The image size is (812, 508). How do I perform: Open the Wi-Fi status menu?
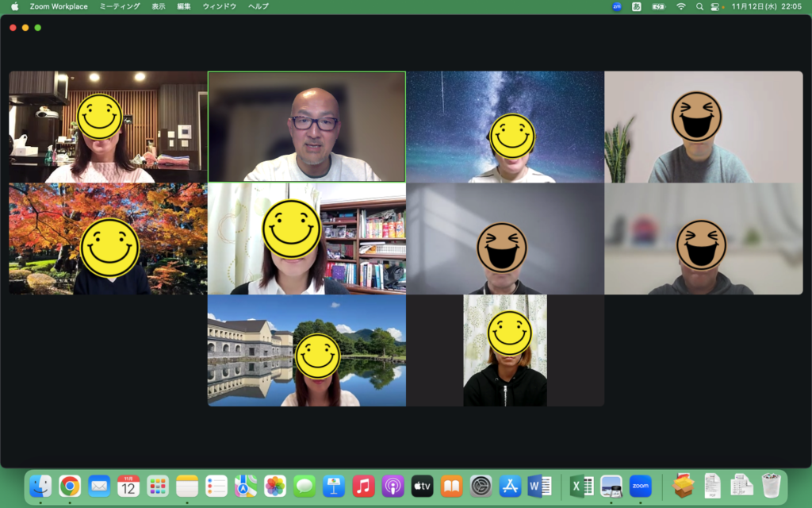680,6
